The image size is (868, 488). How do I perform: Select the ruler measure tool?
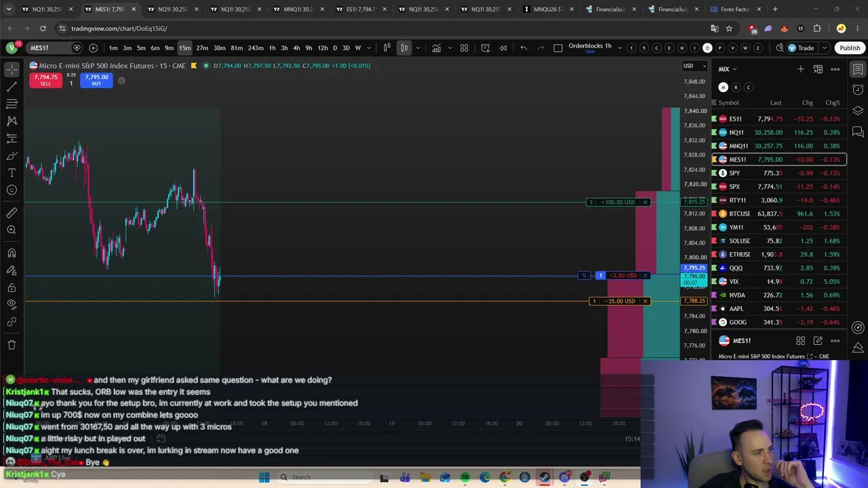click(12, 213)
